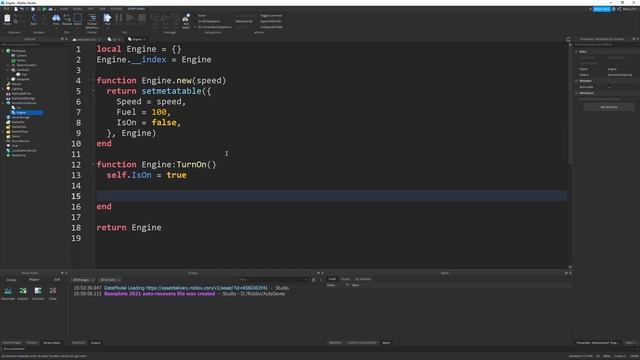The image size is (640, 360).
Task: Collapse ServerScriptService tree node
Action: (x=3, y=103)
